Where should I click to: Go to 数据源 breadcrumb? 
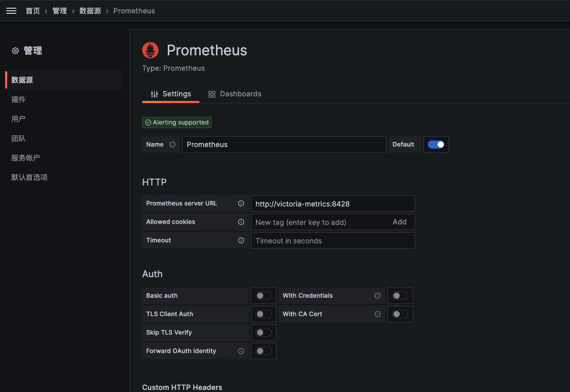click(90, 11)
